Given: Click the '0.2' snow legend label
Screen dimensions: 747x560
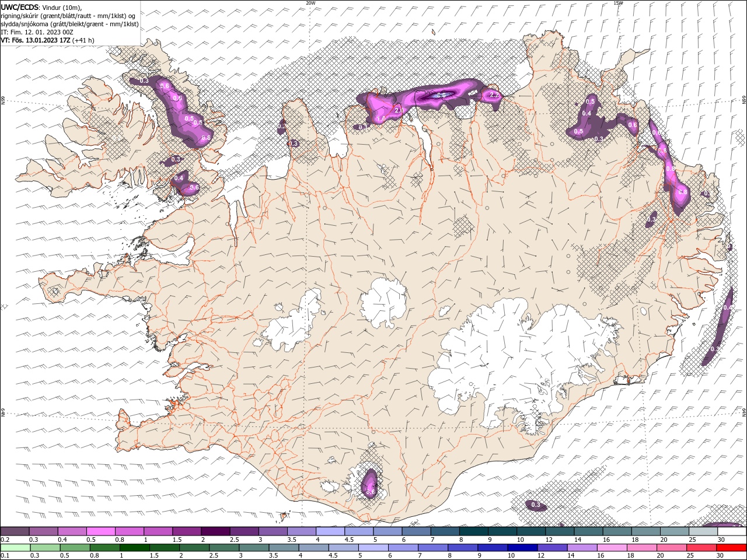Looking at the screenshot, I should pos(5,540).
